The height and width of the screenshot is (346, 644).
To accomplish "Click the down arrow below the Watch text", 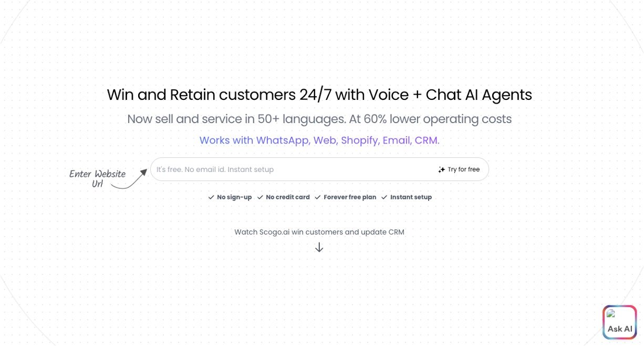I will coord(319,247).
